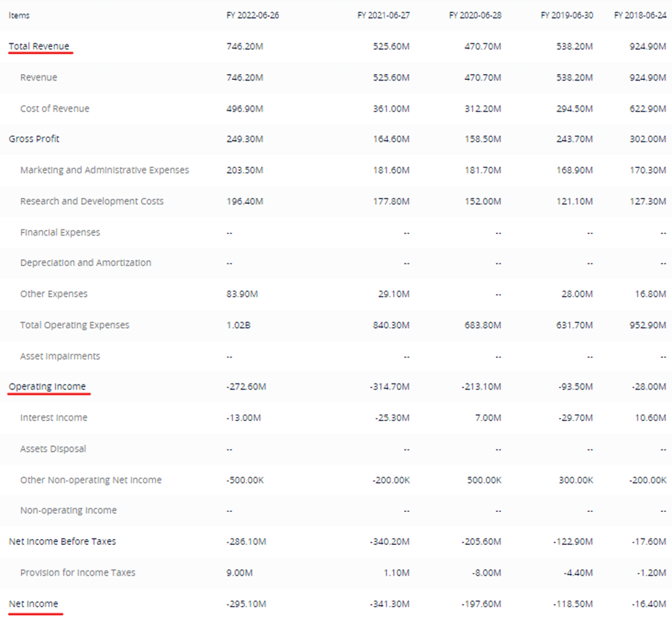
Task: Select the 177.80M research costs value
Action: (391, 202)
